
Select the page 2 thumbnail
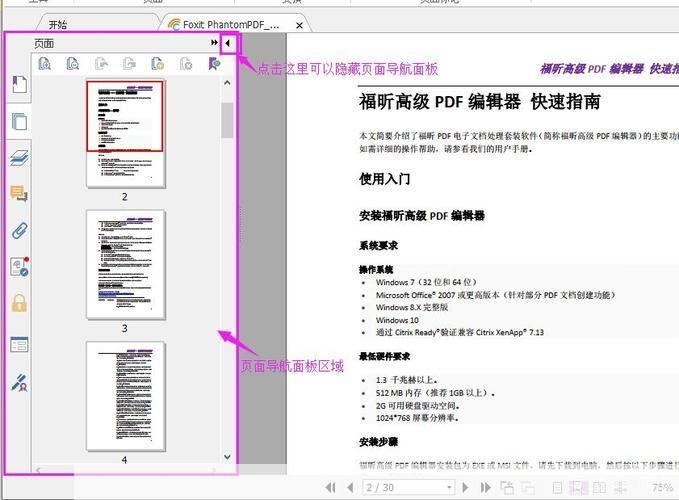pos(126,133)
